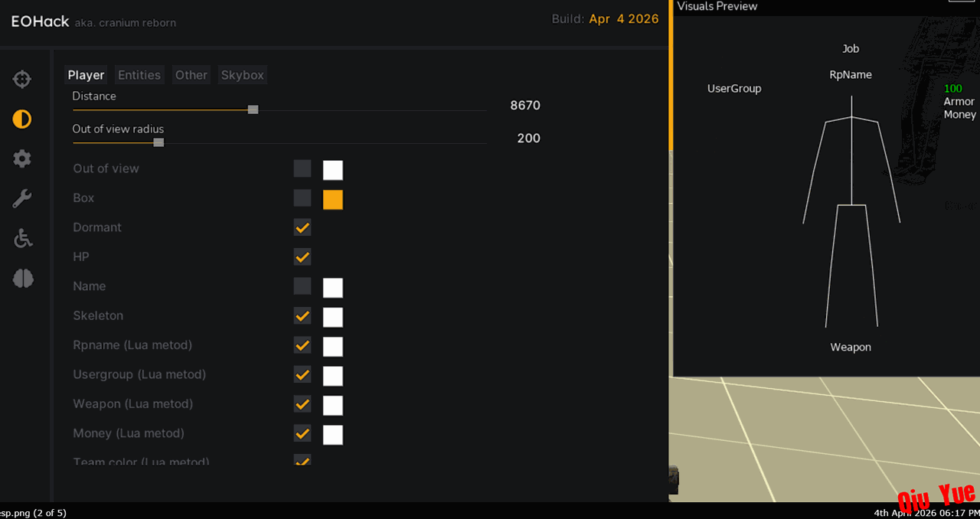Image resolution: width=980 pixels, height=519 pixels.
Task: Click the Visuals Preview title bar
Action: click(826, 7)
